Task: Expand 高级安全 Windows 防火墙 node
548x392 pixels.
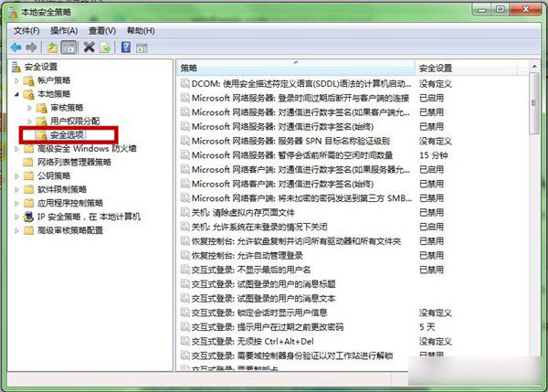Action: (17, 149)
